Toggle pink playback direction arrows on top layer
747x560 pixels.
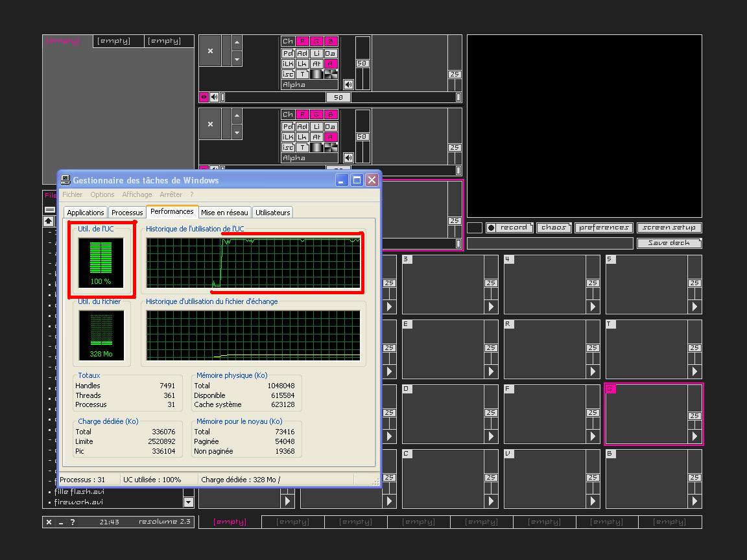(204, 97)
